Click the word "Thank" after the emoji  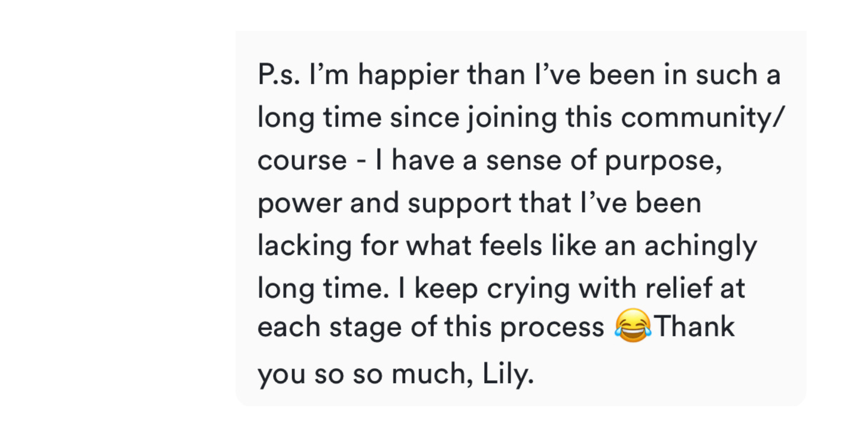pyautogui.click(x=694, y=327)
